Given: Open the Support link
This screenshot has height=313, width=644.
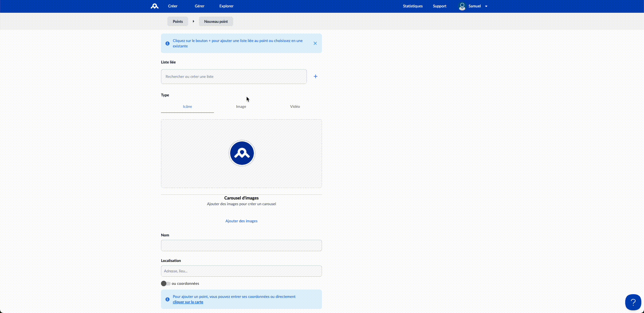Looking at the screenshot, I should click(x=440, y=6).
